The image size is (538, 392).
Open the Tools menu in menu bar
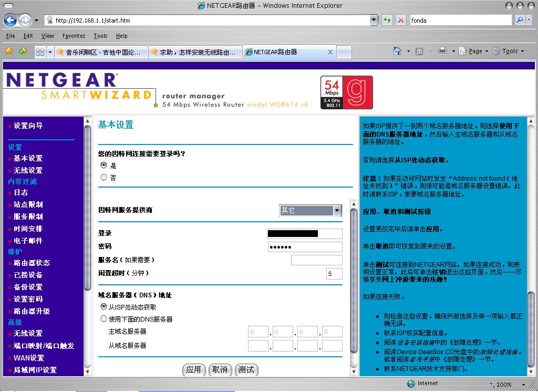(x=100, y=36)
